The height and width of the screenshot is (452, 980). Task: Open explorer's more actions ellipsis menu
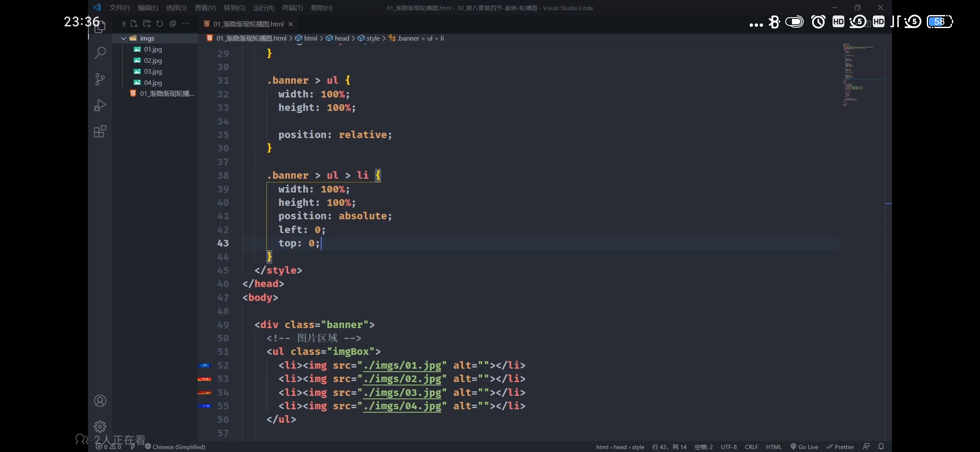(x=186, y=24)
